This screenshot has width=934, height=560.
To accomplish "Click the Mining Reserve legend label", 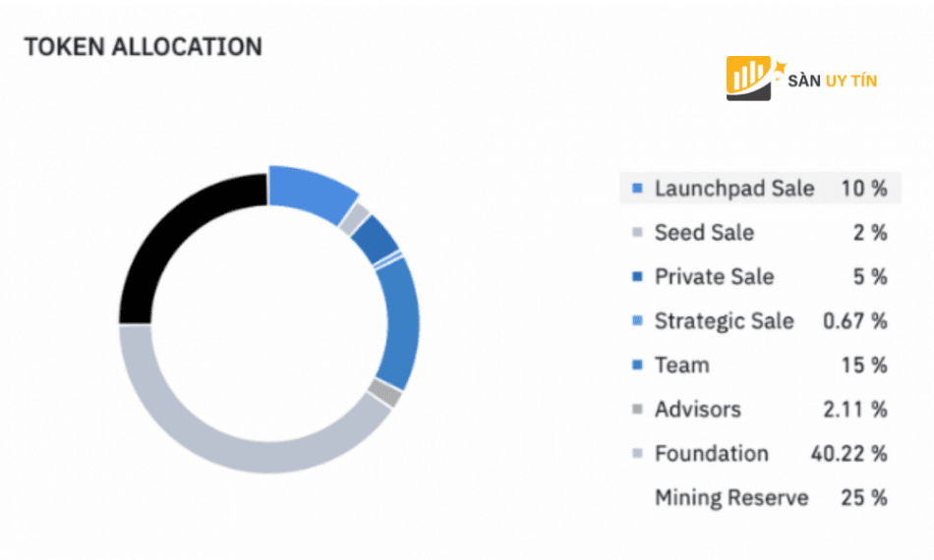I will (731, 498).
